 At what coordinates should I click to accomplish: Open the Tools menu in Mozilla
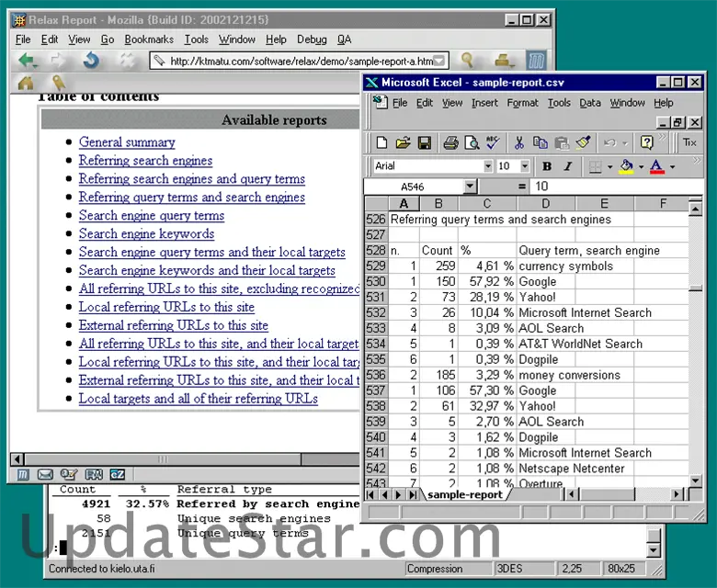tap(196, 40)
